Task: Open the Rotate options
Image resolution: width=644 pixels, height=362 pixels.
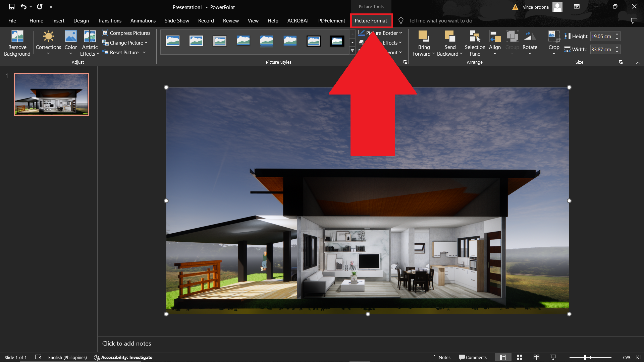Action: 529,43
